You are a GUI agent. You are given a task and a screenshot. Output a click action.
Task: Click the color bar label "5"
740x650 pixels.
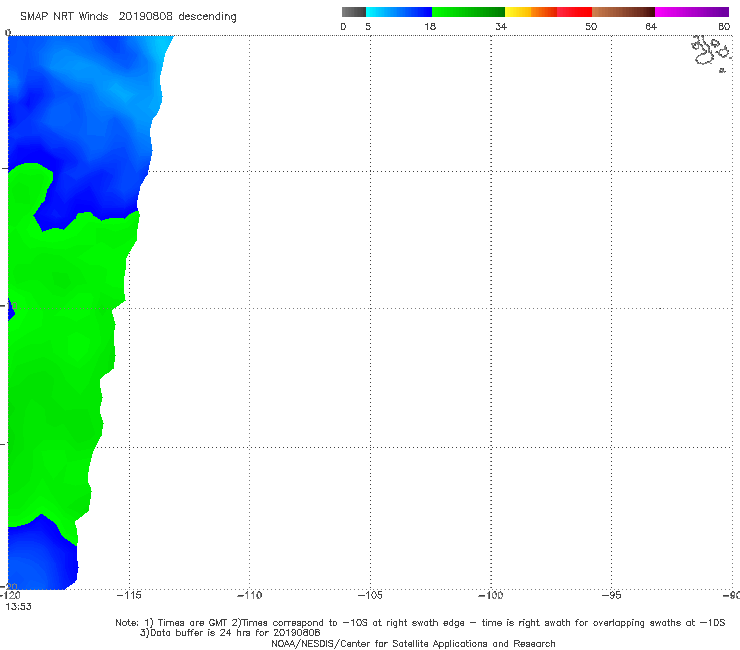(x=368, y=26)
